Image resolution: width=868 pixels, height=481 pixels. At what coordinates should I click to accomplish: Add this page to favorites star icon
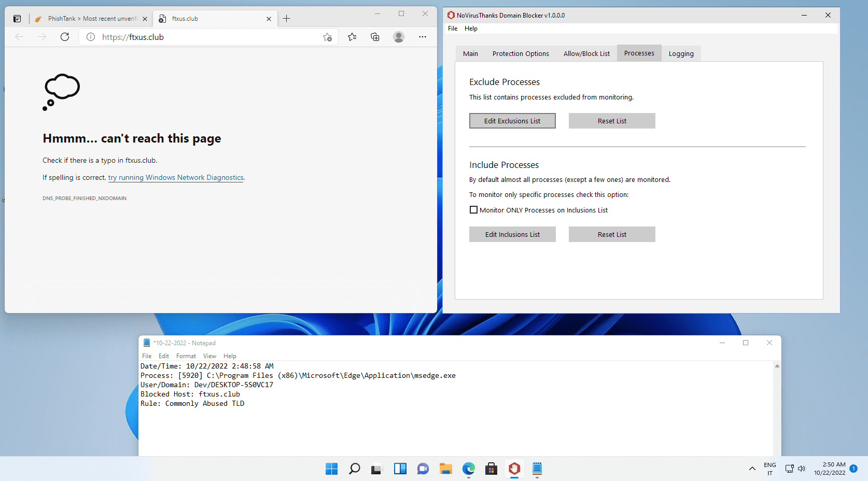click(327, 37)
